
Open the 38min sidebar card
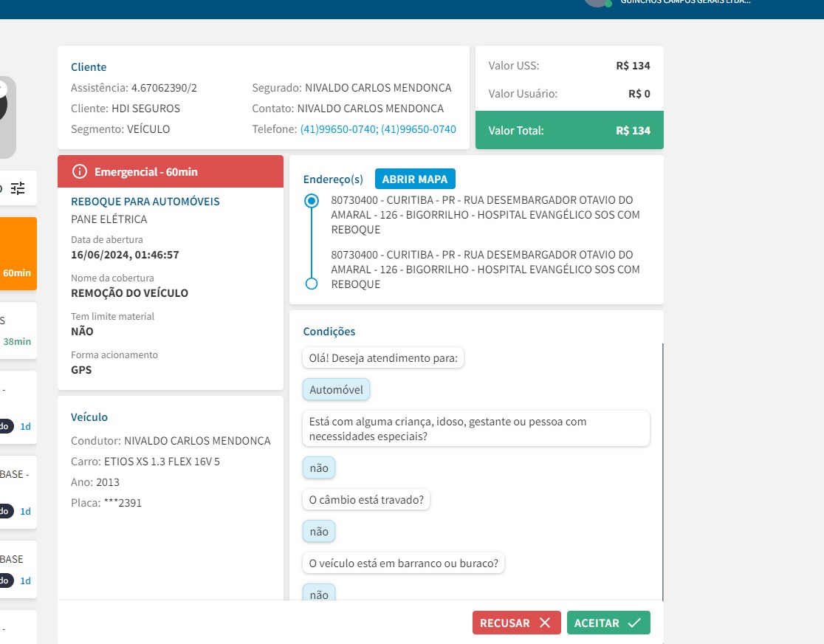point(18,331)
